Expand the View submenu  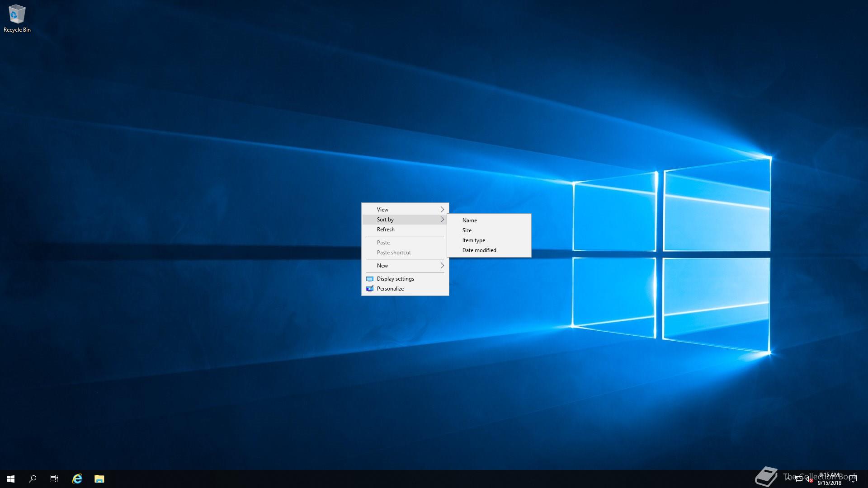(405, 210)
